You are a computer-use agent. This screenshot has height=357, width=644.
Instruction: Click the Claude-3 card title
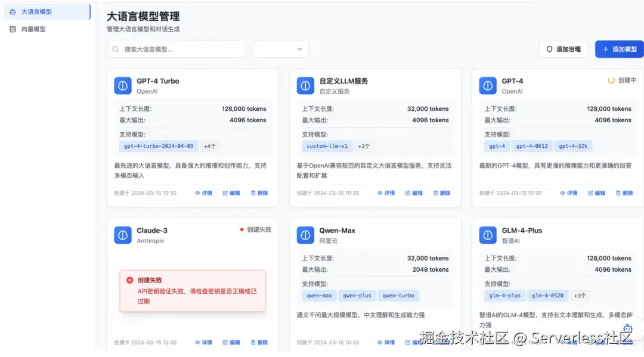tap(152, 231)
